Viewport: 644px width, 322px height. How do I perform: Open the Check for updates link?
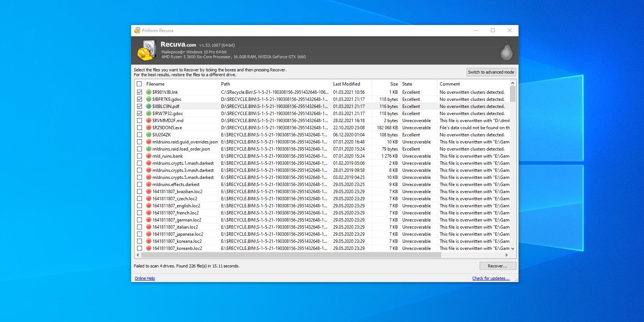coord(491,278)
